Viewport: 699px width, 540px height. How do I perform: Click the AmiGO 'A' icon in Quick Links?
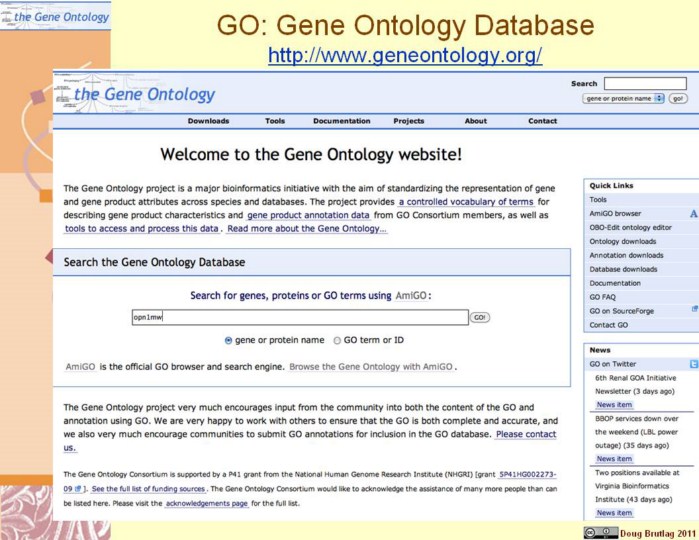click(x=693, y=214)
